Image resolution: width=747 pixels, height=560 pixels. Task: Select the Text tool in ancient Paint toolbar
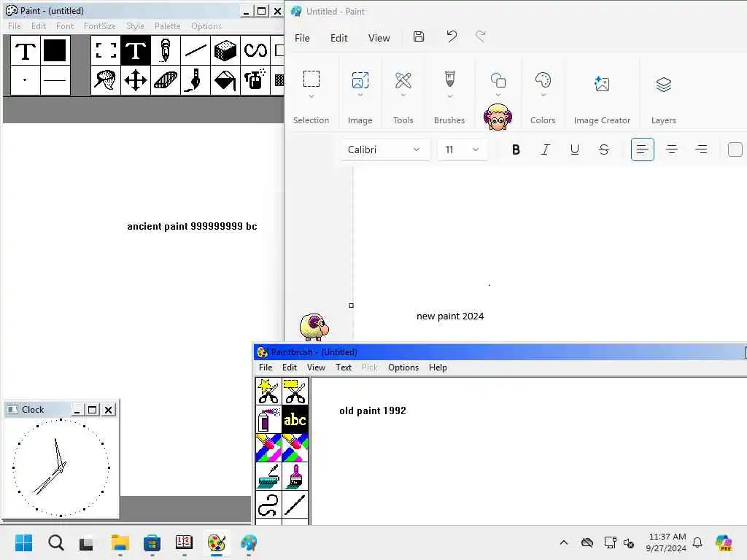pyautogui.click(x=136, y=50)
